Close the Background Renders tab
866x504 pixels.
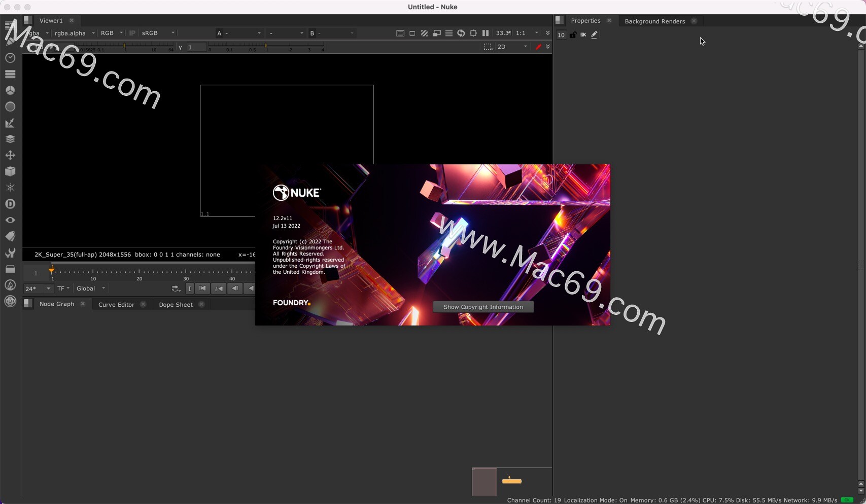pos(694,21)
